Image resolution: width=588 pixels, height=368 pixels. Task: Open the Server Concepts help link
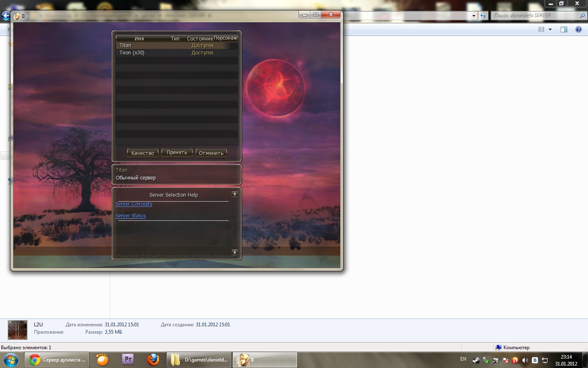coord(134,204)
